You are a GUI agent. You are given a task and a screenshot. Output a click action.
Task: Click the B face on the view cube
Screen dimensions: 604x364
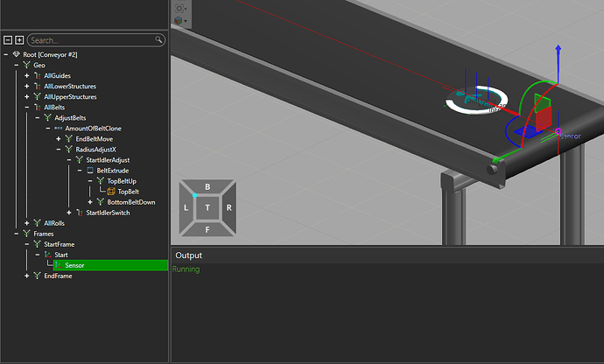coord(207,187)
